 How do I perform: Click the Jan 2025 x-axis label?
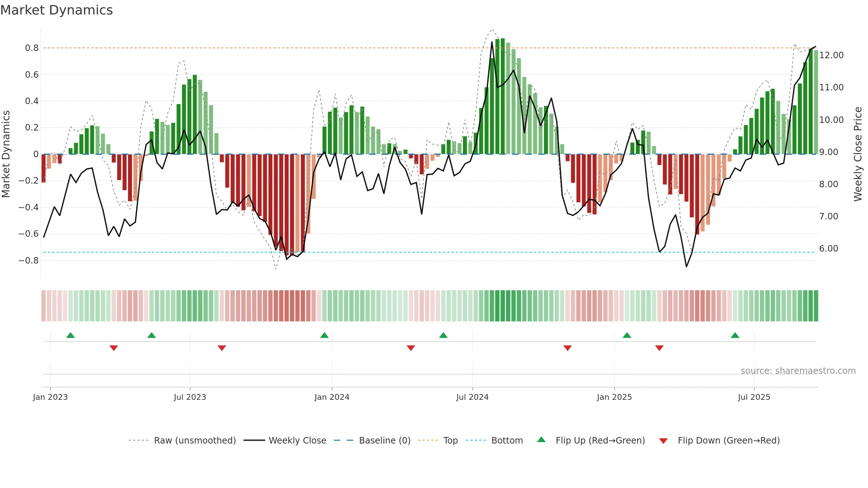click(614, 397)
